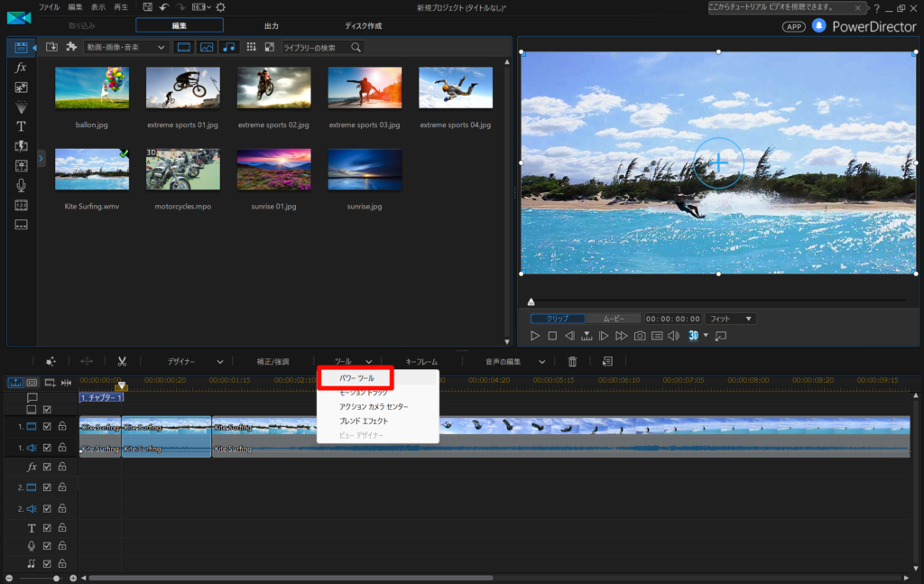Toggle lock on audio track 1
The height and width of the screenshot is (584, 924).
pos(62,447)
